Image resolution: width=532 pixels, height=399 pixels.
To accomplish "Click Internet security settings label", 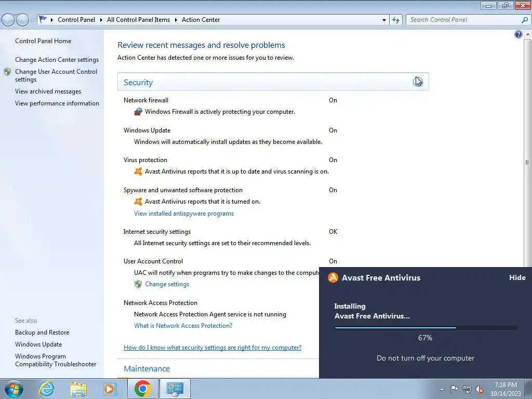I will tap(157, 232).
